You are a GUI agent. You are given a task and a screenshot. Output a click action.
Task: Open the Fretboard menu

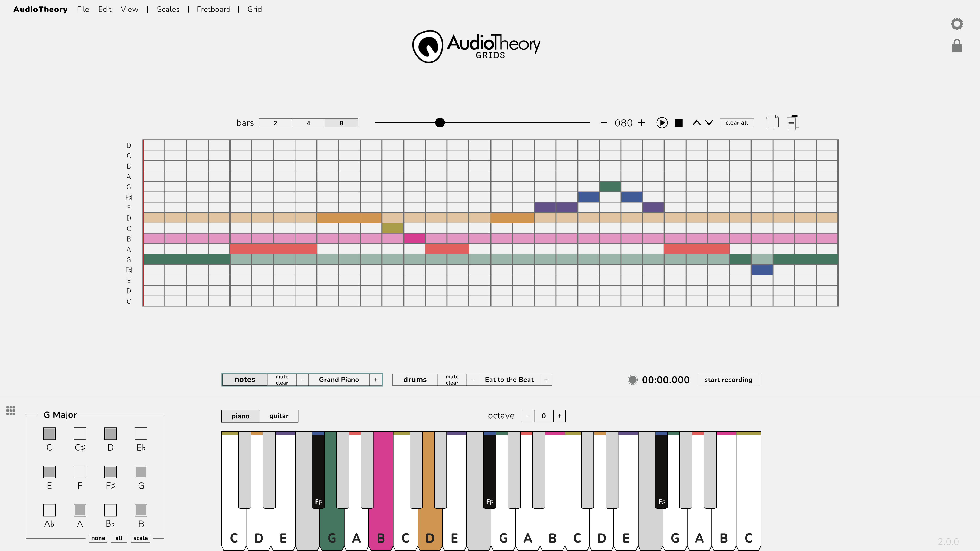(x=213, y=9)
